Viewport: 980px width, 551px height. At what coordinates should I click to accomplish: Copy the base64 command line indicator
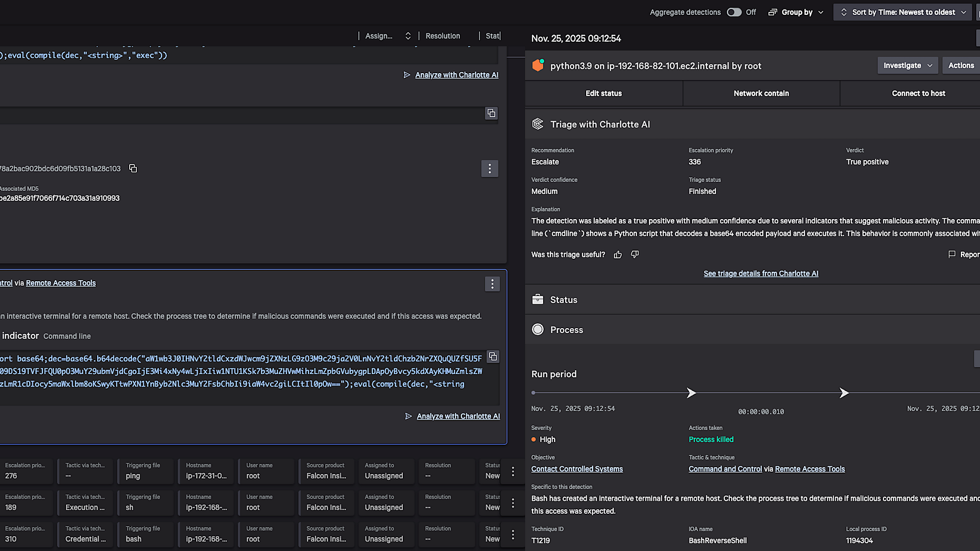(493, 357)
